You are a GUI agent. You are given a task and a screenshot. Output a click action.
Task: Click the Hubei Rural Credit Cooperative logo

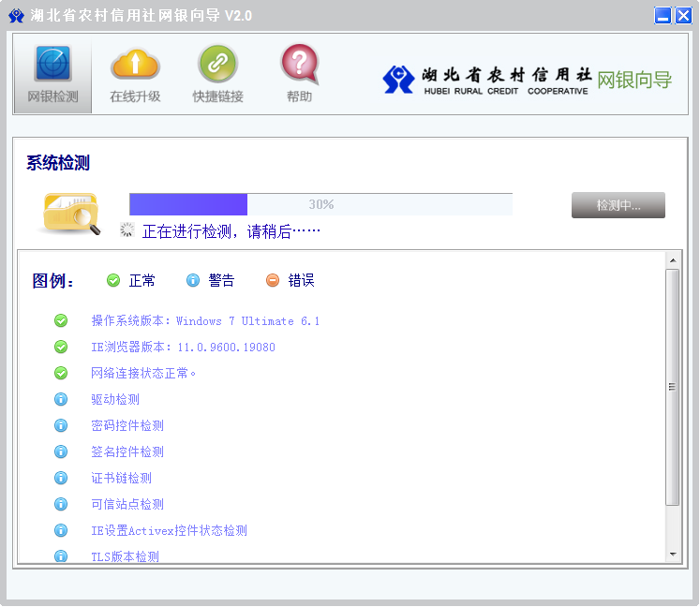pyautogui.click(x=487, y=80)
